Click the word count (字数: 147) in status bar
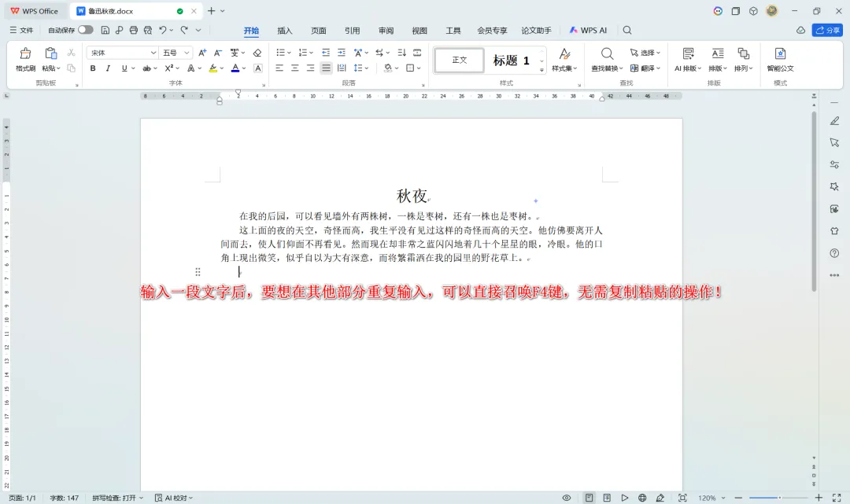This screenshot has height=504, width=850. pyautogui.click(x=64, y=498)
